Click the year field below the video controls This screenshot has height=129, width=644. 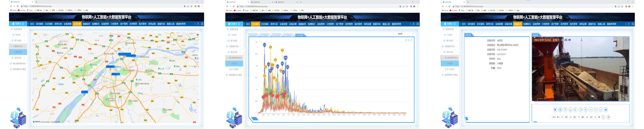pos(554,117)
